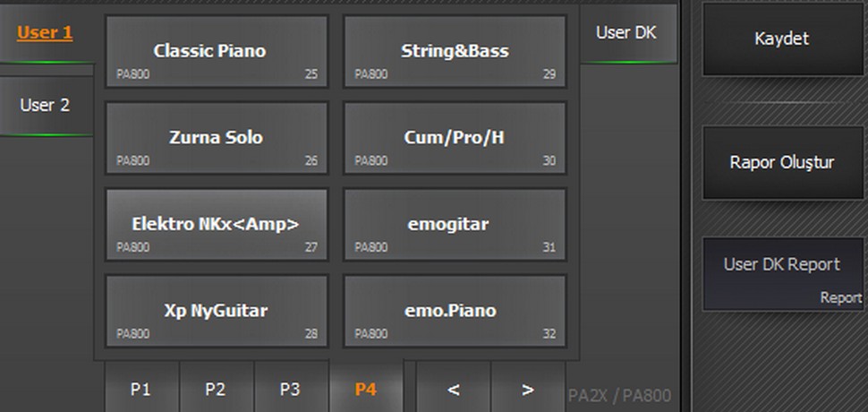Open the User DK Report
868x412 pixels.
tap(782, 273)
